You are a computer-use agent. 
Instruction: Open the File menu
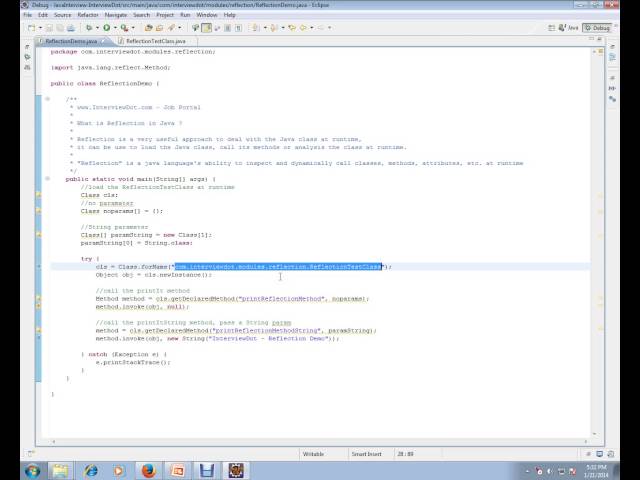[27, 15]
